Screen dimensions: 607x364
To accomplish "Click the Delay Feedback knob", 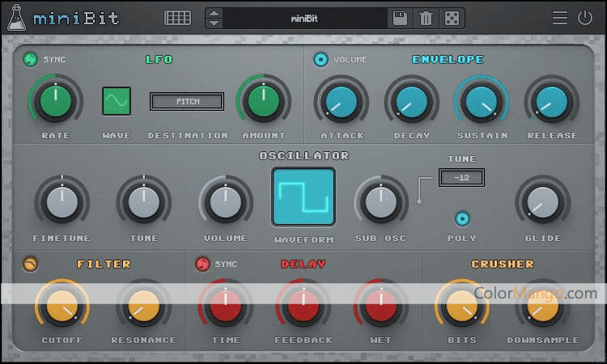I will (x=303, y=306).
